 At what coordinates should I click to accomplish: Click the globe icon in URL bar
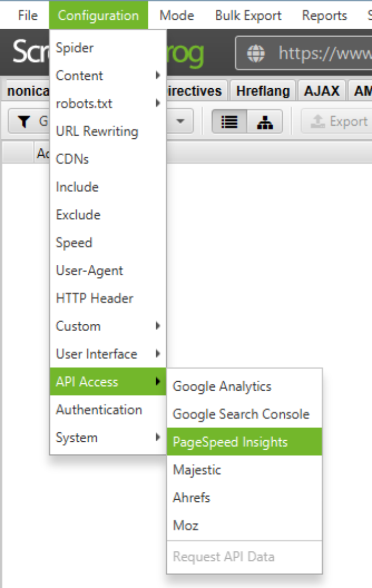pyautogui.click(x=256, y=53)
